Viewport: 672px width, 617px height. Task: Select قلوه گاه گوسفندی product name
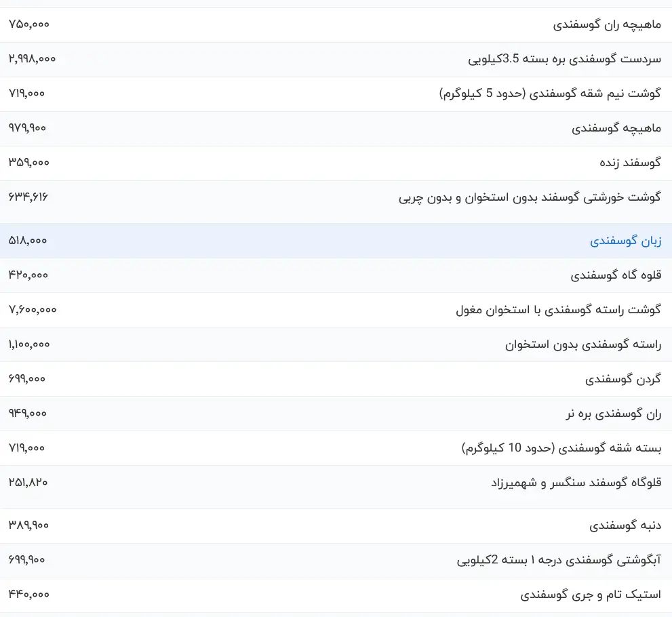point(616,275)
